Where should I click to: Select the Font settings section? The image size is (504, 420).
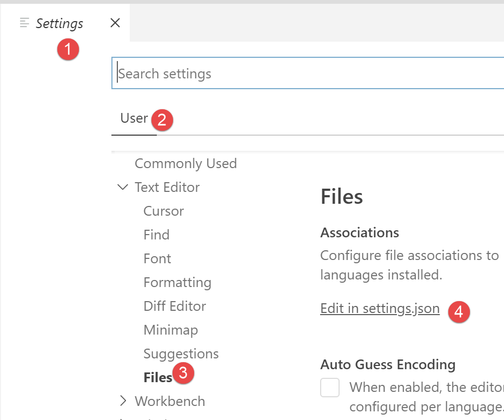tap(157, 258)
